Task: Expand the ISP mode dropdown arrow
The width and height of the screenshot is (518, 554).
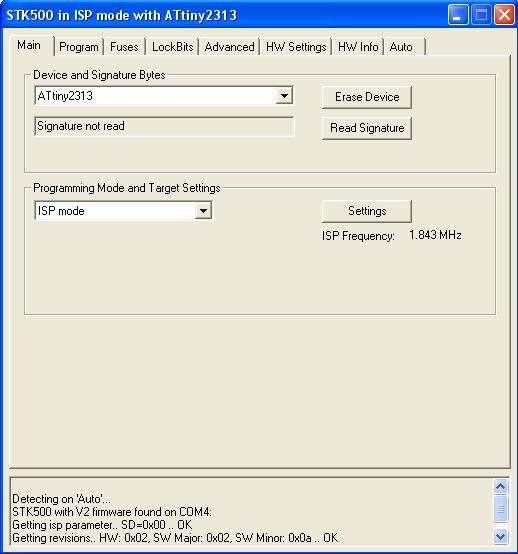Action: pos(203,211)
